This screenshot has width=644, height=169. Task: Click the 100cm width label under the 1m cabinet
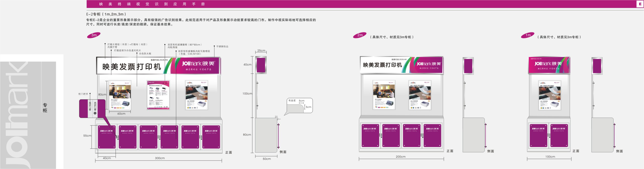[x=550, y=157]
